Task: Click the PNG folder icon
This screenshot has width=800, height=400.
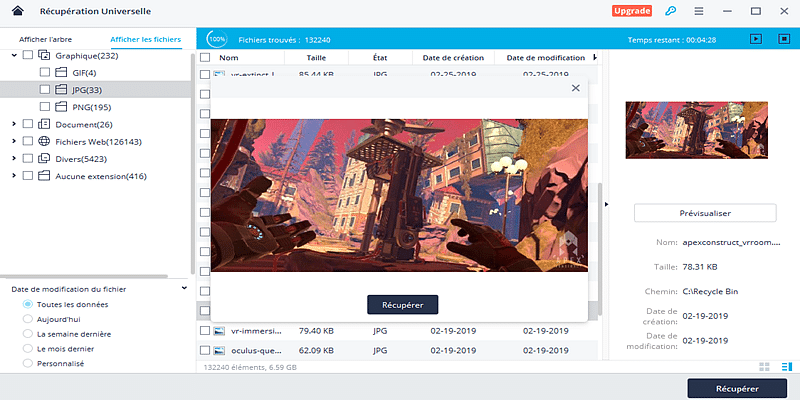Action: pyautogui.click(x=61, y=107)
